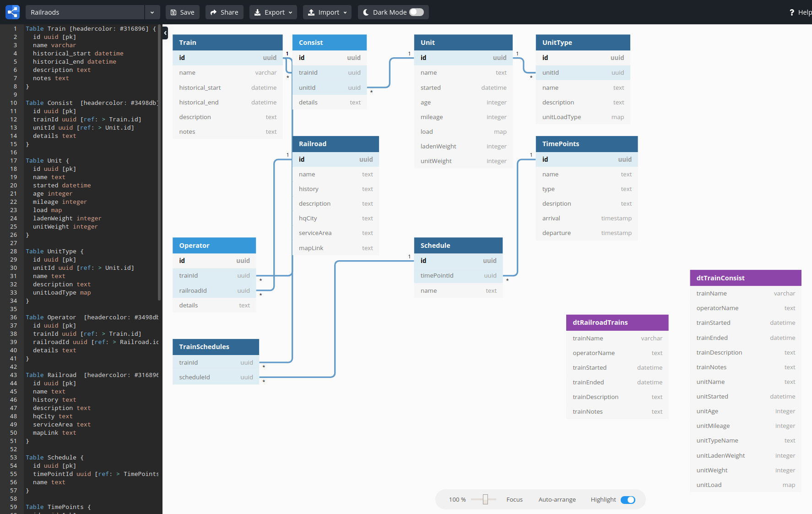This screenshot has width=812, height=514.
Task: Turn off the Highlight toggle
Action: click(628, 500)
